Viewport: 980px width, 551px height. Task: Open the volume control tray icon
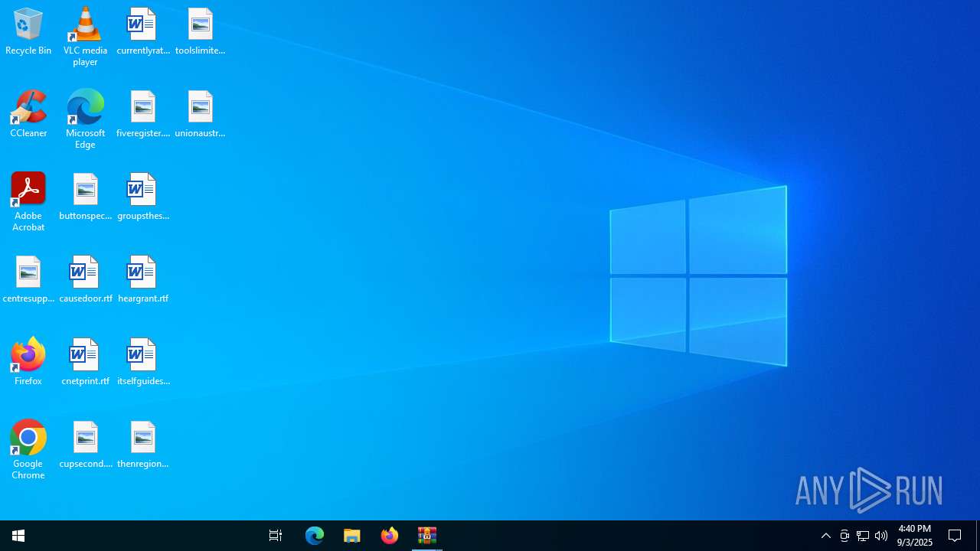pyautogui.click(x=881, y=536)
